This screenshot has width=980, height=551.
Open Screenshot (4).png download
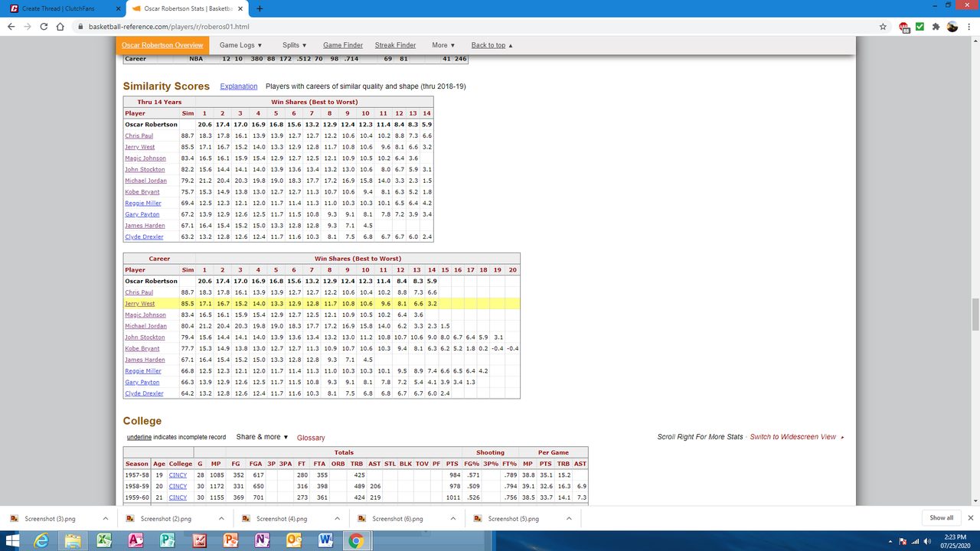pyautogui.click(x=282, y=518)
